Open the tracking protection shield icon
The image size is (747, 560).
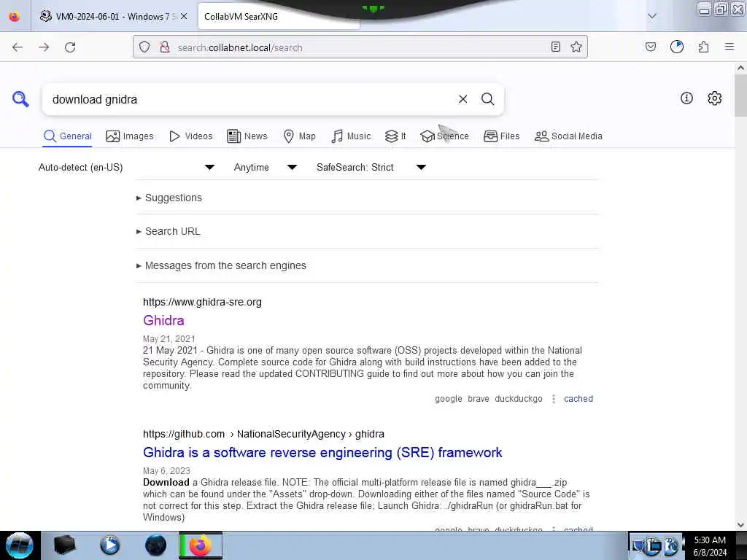[144, 47]
